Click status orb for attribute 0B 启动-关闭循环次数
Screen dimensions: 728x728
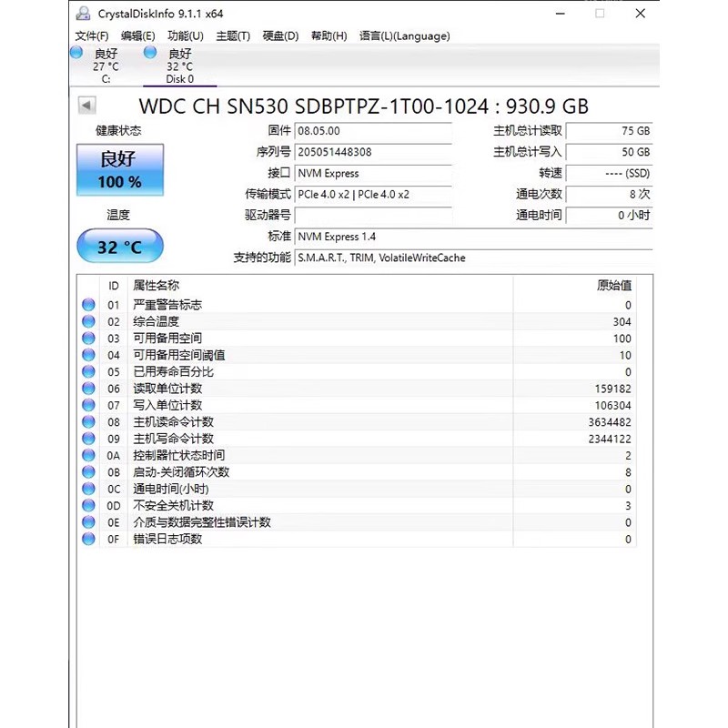click(88, 471)
